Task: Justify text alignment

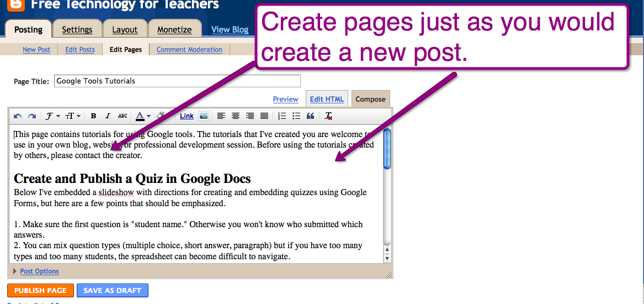Action: (x=264, y=117)
